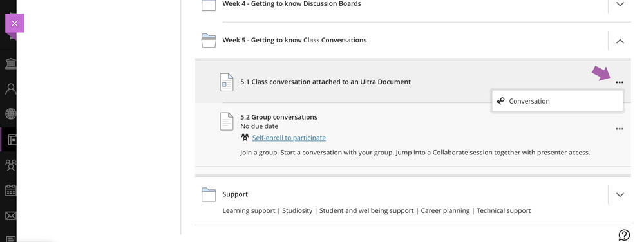Open 5.2 Group conversations item
This screenshot has width=644, height=242.
pyautogui.click(x=278, y=117)
